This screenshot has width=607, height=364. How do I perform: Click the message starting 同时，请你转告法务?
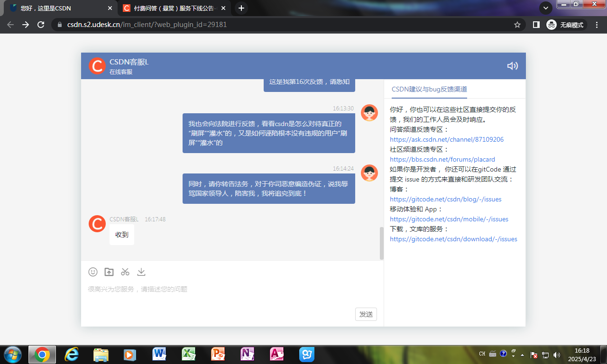coord(269,189)
